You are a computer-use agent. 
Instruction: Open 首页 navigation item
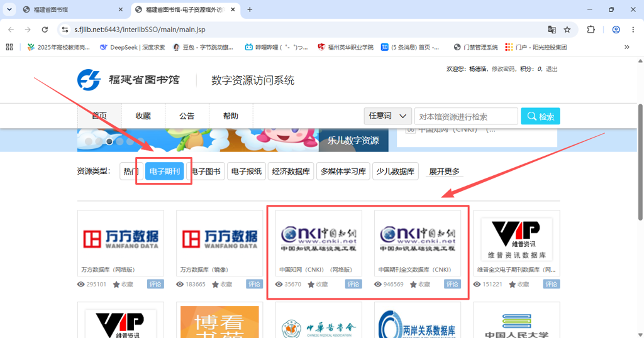pos(99,116)
